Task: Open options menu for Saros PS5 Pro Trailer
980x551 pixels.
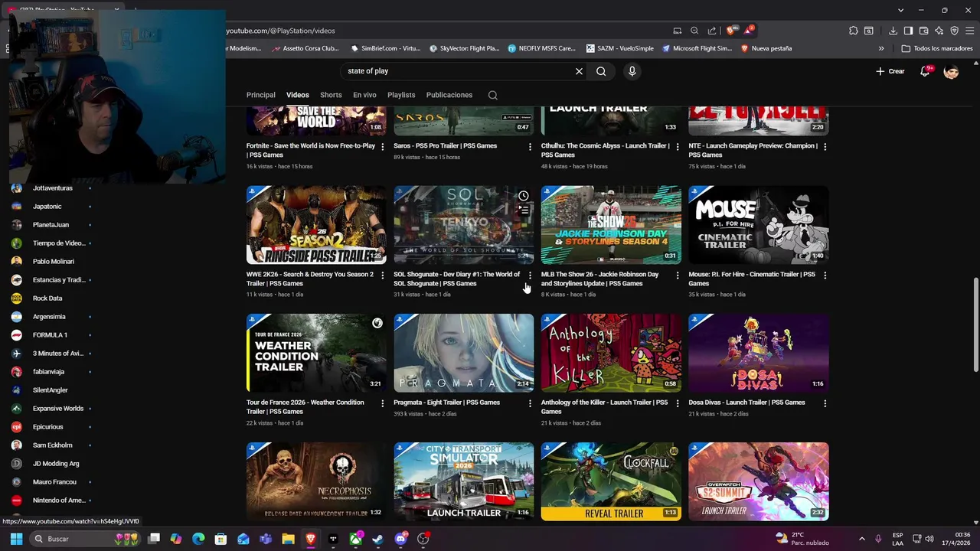Action: click(530, 146)
